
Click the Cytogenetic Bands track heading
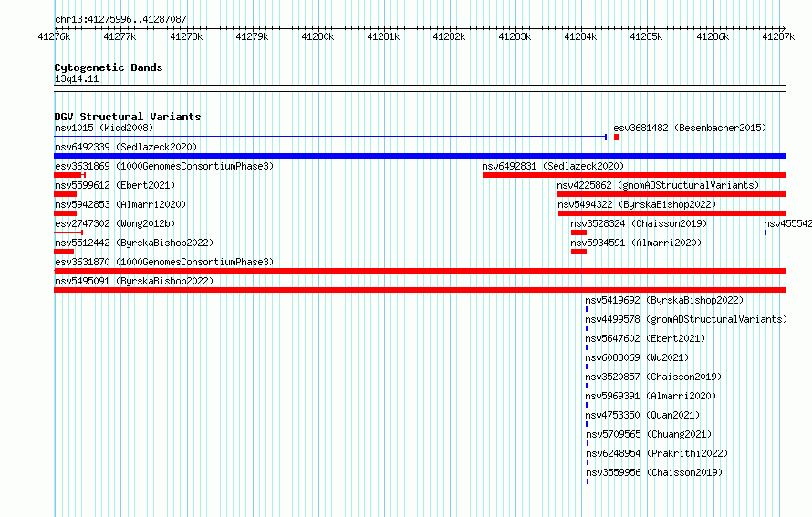(x=109, y=67)
